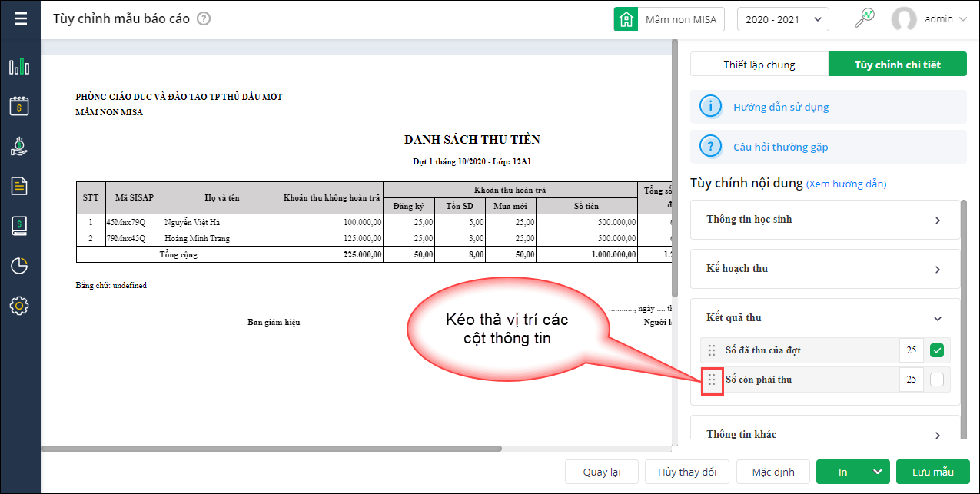Click the green In print button
980x494 pixels.
(841, 472)
